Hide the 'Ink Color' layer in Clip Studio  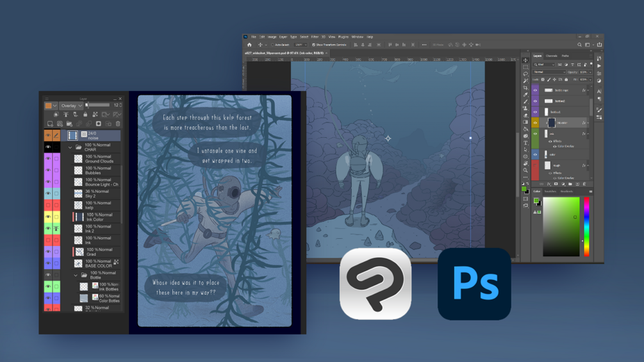click(48, 217)
